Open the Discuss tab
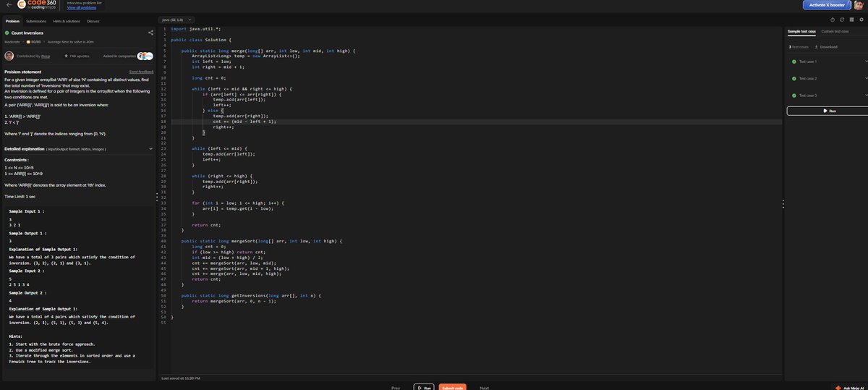868x390 pixels. coord(93,21)
